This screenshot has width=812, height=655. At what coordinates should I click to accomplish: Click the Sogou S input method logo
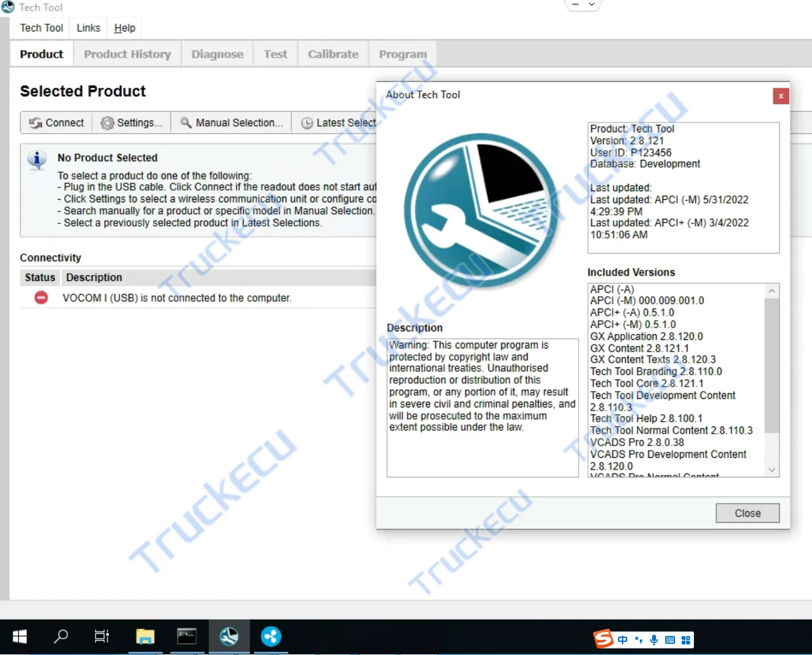(604, 639)
